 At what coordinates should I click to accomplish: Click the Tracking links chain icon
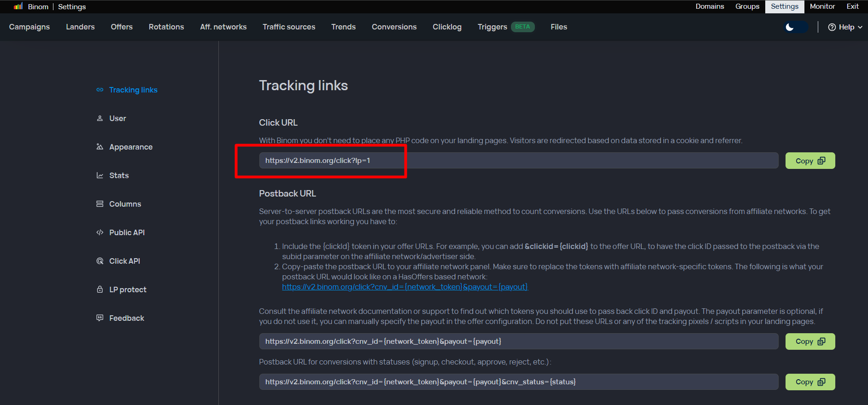click(x=100, y=90)
